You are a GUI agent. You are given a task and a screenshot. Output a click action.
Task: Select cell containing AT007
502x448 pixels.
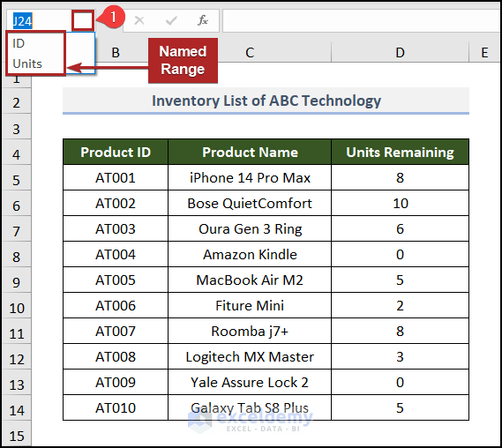(x=116, y=332)
